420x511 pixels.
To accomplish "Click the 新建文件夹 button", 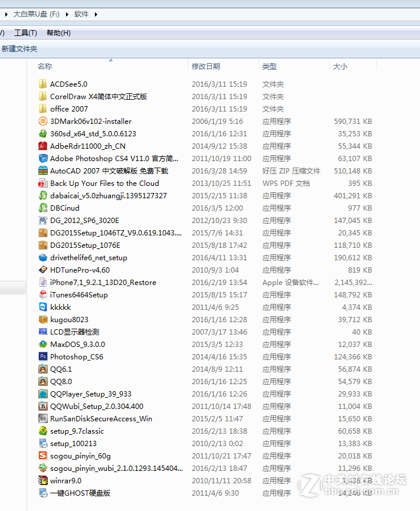I will pyautogui.click(x=19, y=49).
